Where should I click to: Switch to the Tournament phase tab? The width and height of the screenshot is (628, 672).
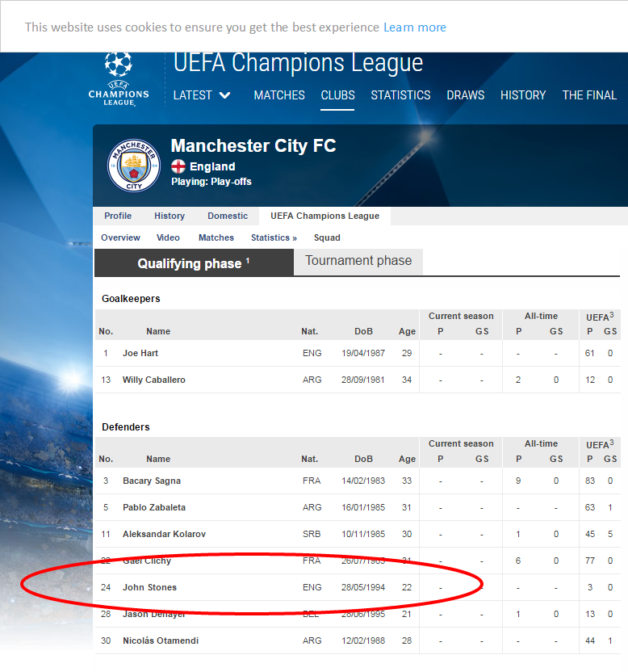(358, 261)
